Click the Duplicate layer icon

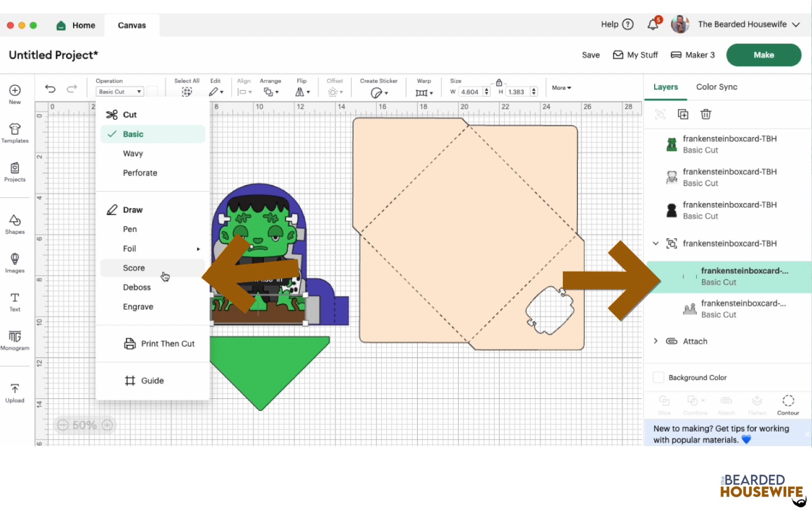tap(683, 114)
